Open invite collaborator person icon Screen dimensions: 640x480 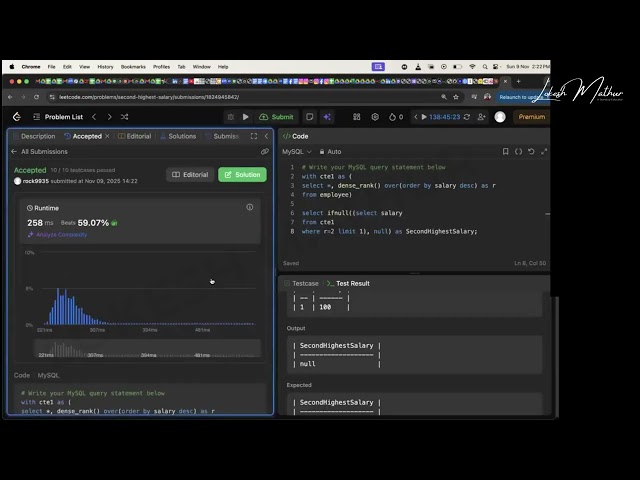[x=481, y=117]
